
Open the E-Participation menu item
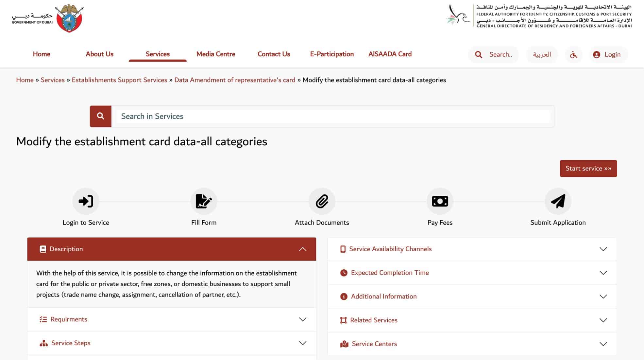331,54
